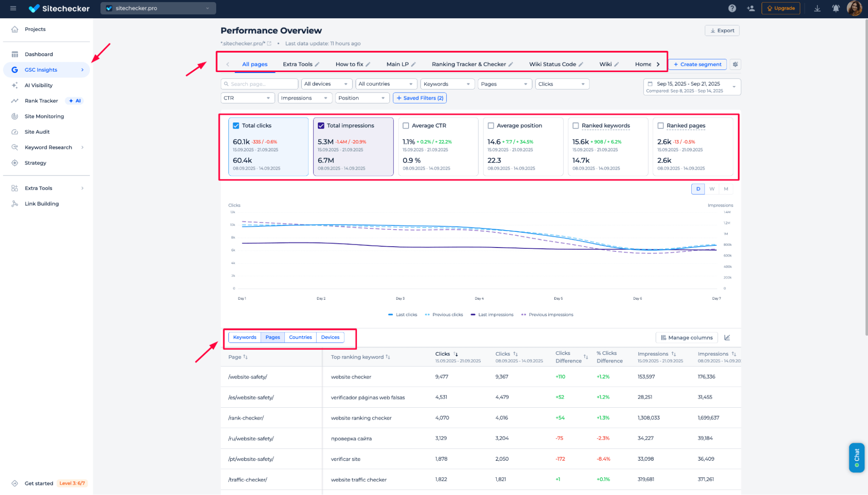
Task: Enable the Ranked keywords checkbox
Action: click(575, 126)
